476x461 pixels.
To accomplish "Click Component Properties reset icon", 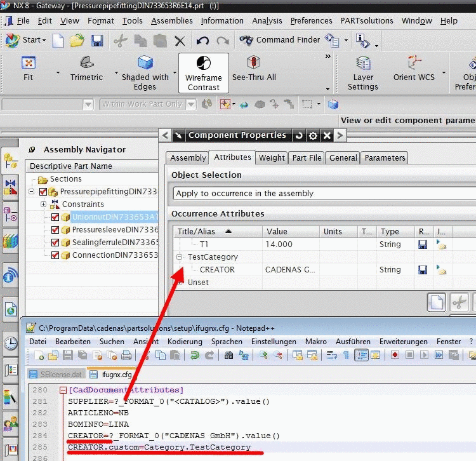I will point(299,136).
